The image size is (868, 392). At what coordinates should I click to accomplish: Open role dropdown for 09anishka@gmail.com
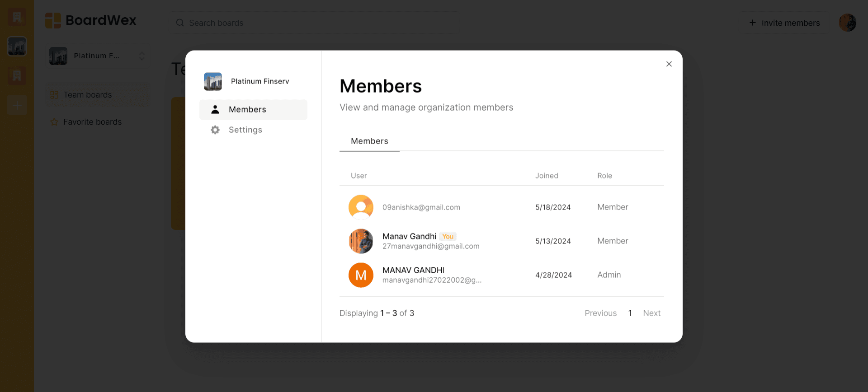613,207
